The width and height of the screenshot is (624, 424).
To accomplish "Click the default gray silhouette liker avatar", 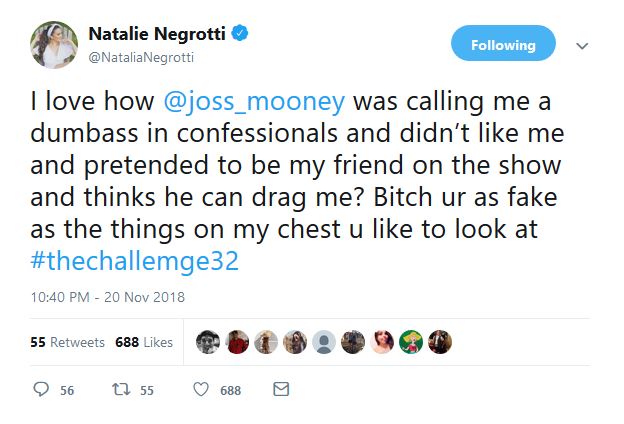I will pyautogui.click(x=323, y=342).
